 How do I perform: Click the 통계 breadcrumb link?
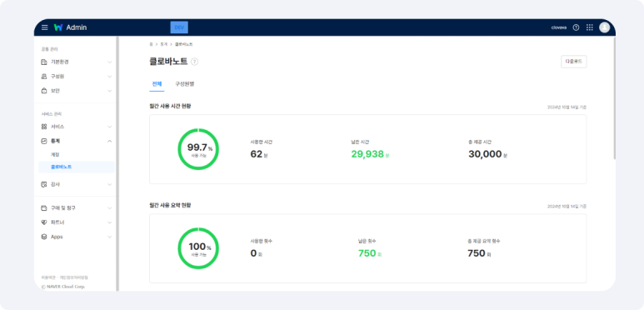tap(163, 44)
